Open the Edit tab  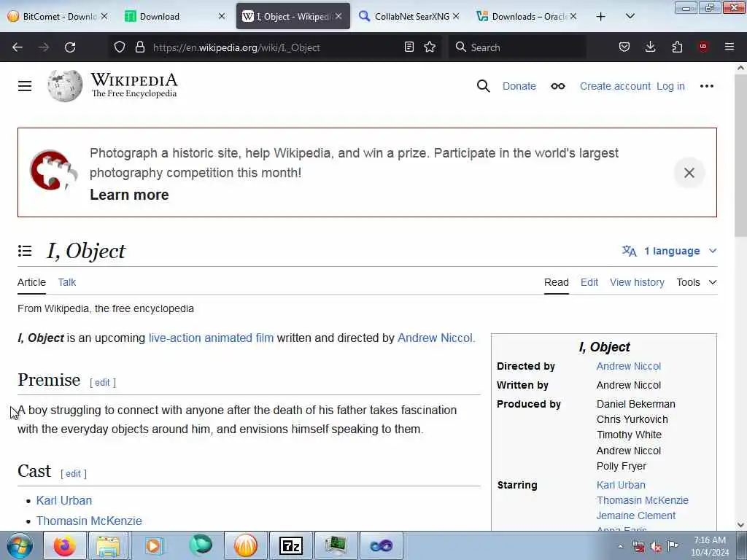pyautogui.click(x=589, y=282)
